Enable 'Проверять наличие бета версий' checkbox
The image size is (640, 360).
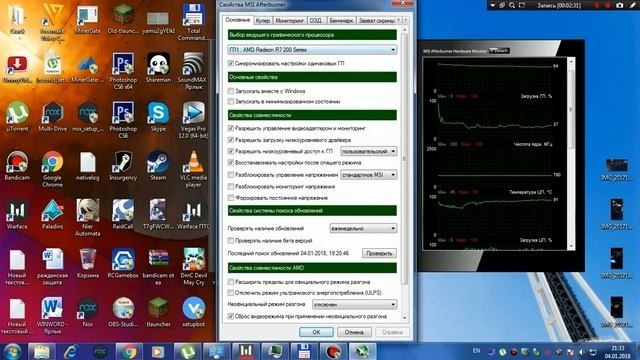click(x=231, y=240)
